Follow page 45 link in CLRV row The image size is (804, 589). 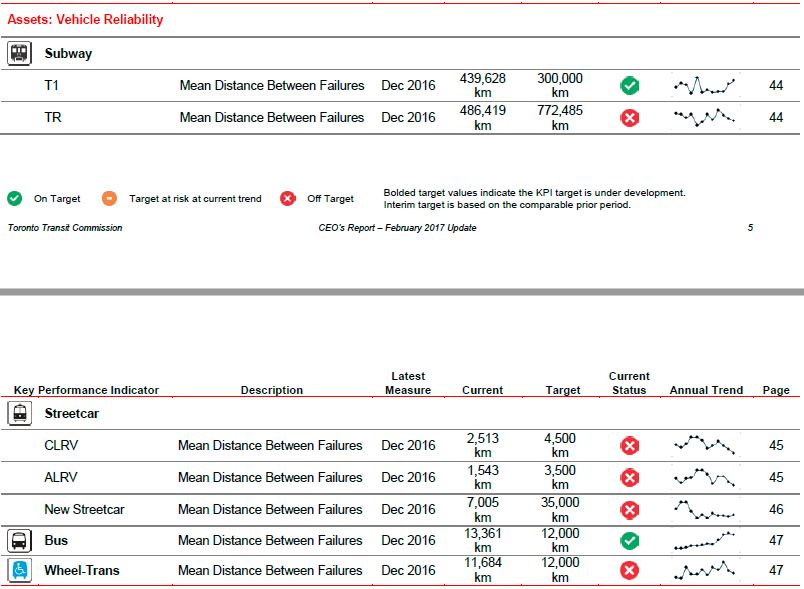click(776, 446)
